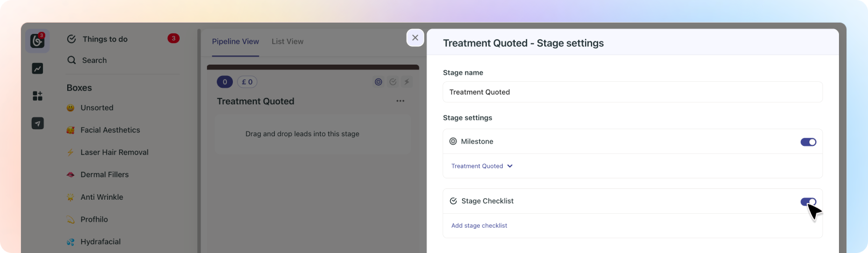Select the Laser Hair Removal box
The height and width of the screenshot is (253, 868).
(x=114, y=152)
